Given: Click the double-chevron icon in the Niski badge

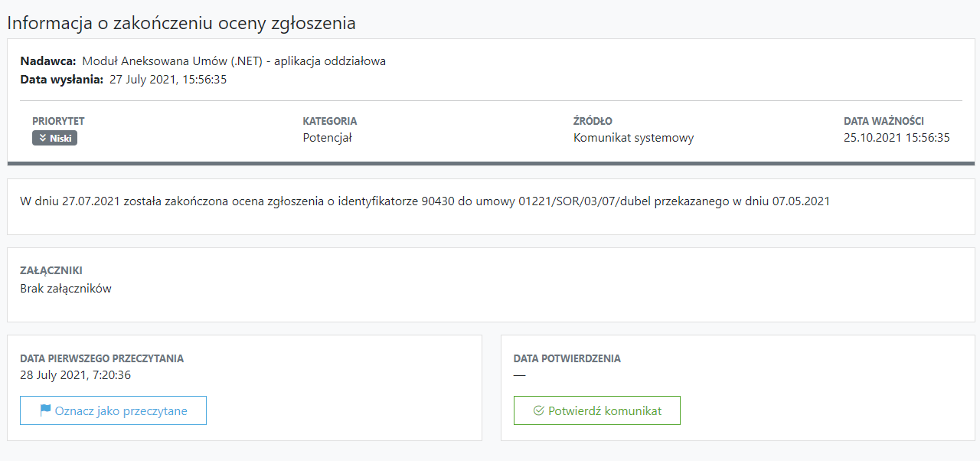Looking at the screenshot, I should [43, 139].
